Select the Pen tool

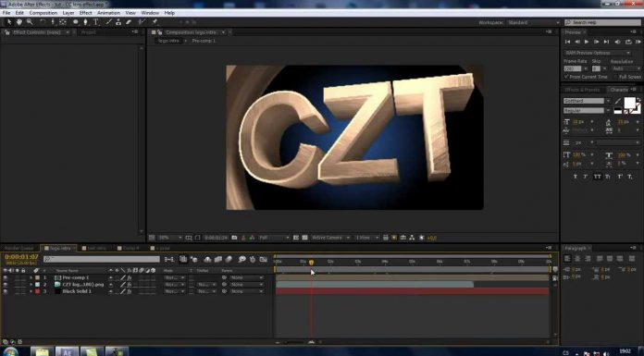click(x=85, y=22)
